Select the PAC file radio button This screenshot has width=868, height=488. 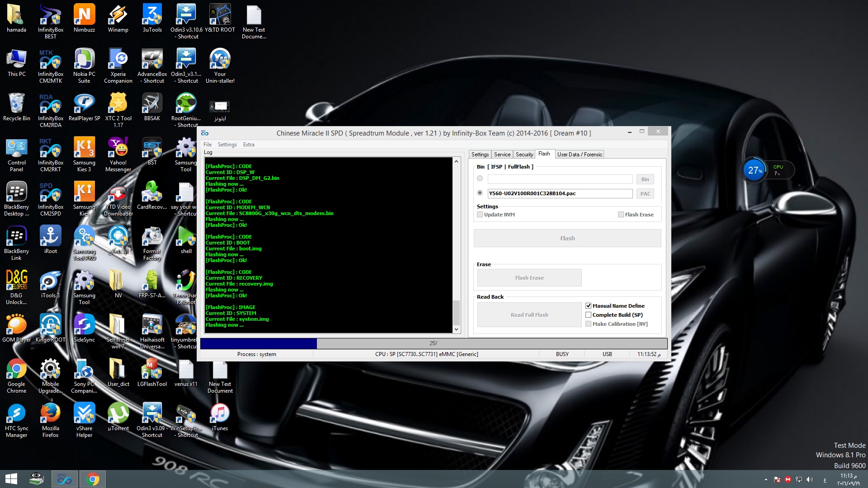[x=480, y=193]
